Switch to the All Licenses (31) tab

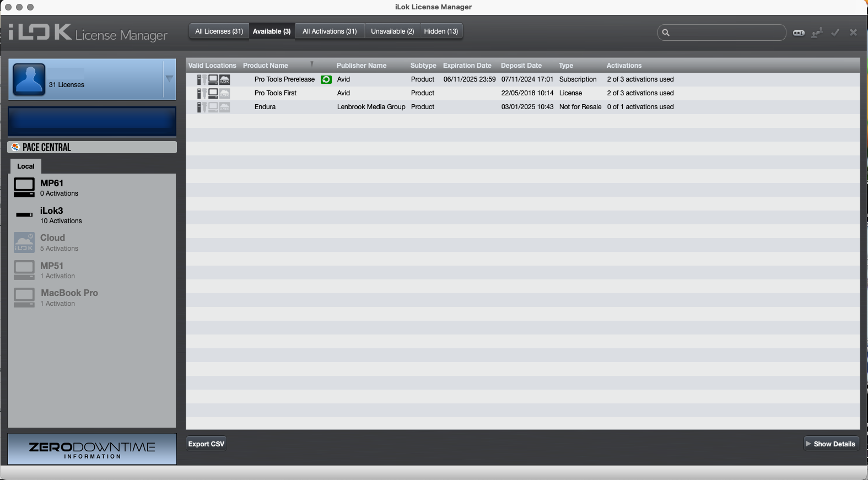coord(219,31)
